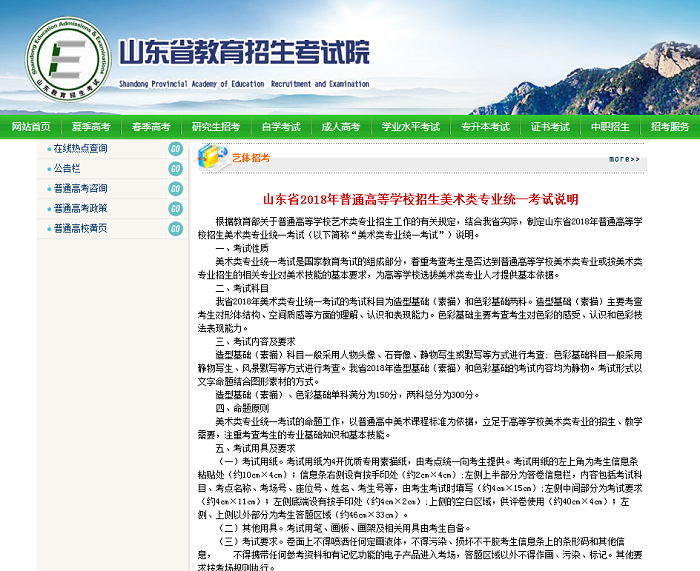Click the GO icon beside 普通高考政策
The width and height of the screenshot is (700, 571).
coord(176,208)
